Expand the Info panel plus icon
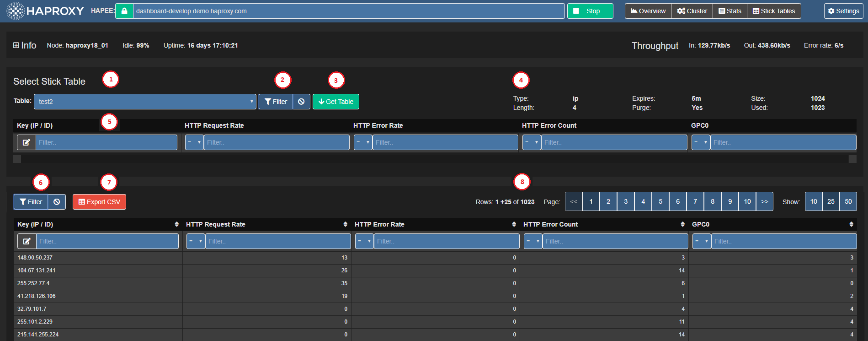Viewport: 868px width, 341px height. pos(16,45)
